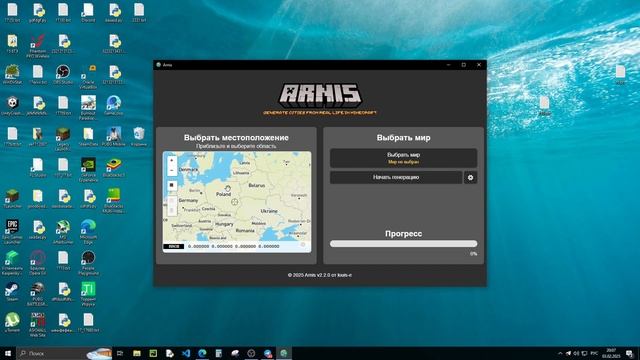Select the Steam desktop shortcut
This screenshot has height=360, width=640.
coord(12,291)
